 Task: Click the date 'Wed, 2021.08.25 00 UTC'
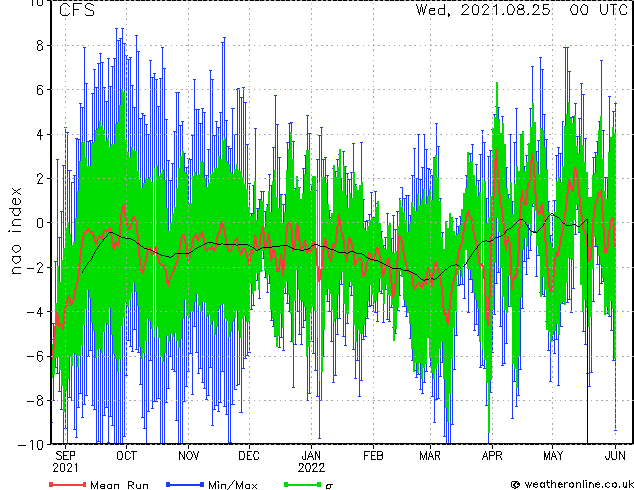click(522, 9)
